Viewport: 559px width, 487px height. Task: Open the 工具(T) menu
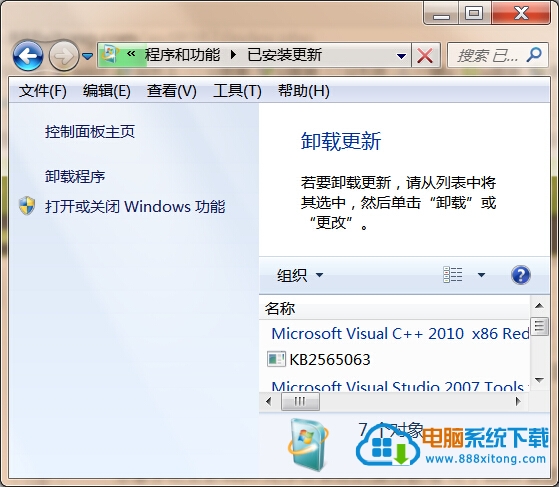pos(237,91)
